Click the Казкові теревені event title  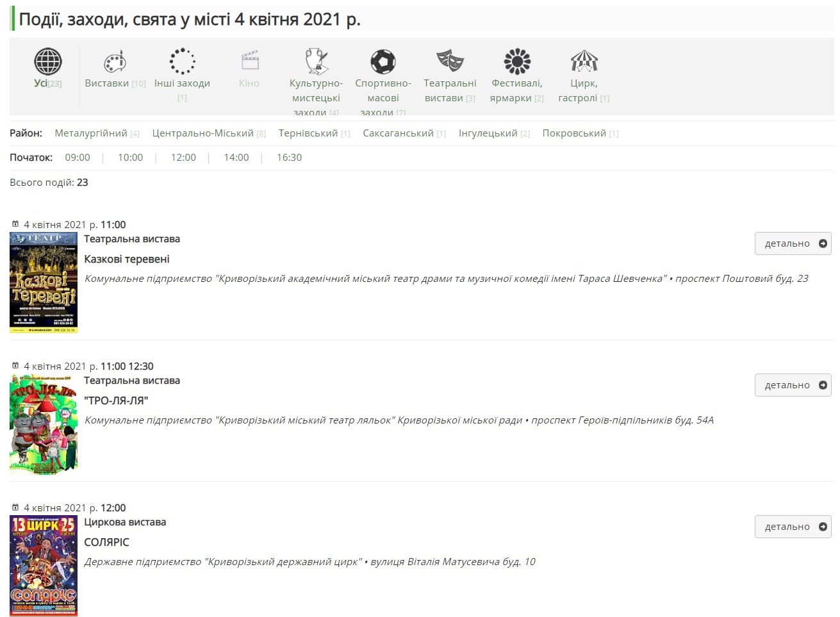pyautogui.click(x=127, y=259)
